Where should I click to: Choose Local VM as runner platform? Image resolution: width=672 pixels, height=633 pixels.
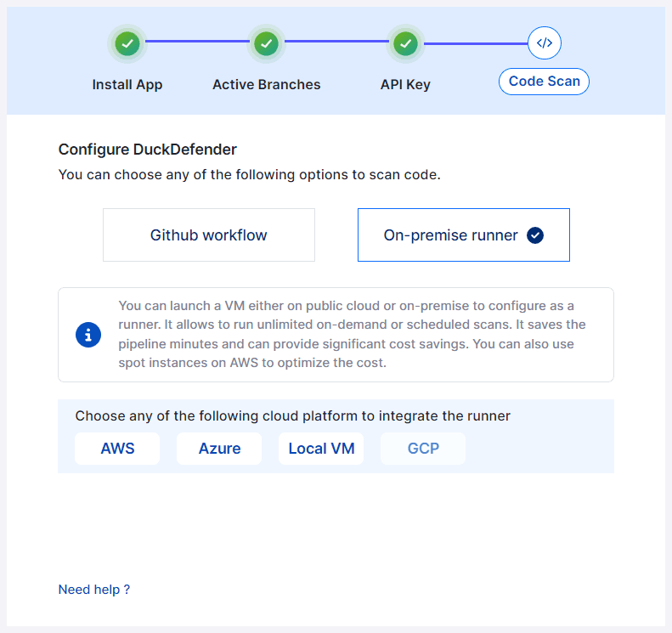point(321,449)
